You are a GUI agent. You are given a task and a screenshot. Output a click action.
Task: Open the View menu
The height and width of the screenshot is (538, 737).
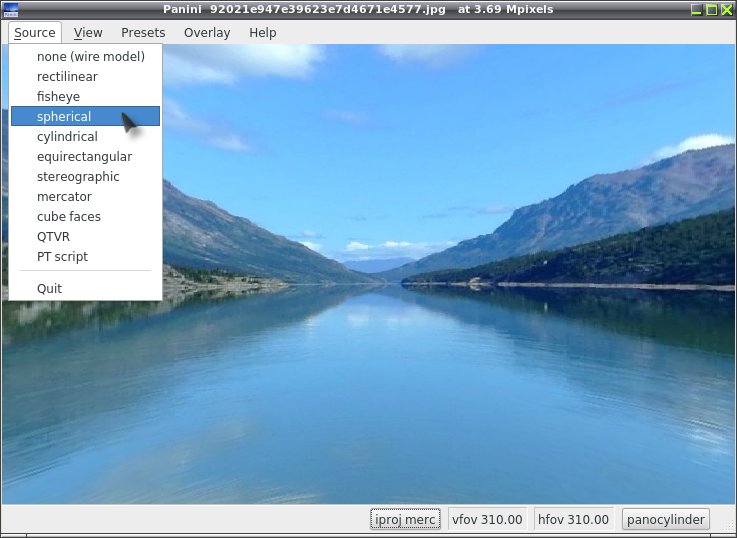point(88,32)
